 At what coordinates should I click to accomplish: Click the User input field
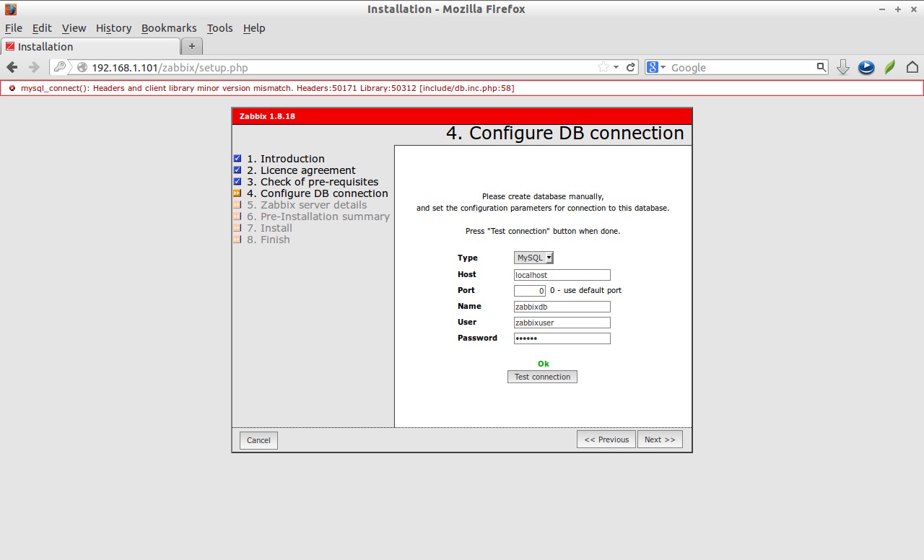tap(562, 323)
